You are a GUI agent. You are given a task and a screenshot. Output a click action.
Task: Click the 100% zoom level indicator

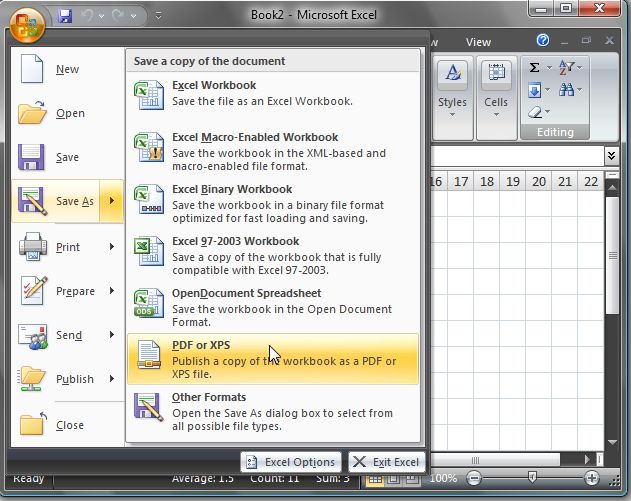[x=443, y=478]
